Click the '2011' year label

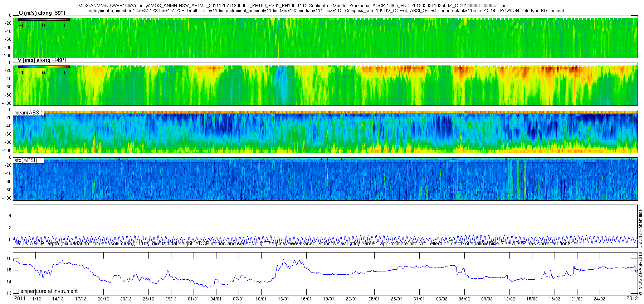[x=20, y=298]
